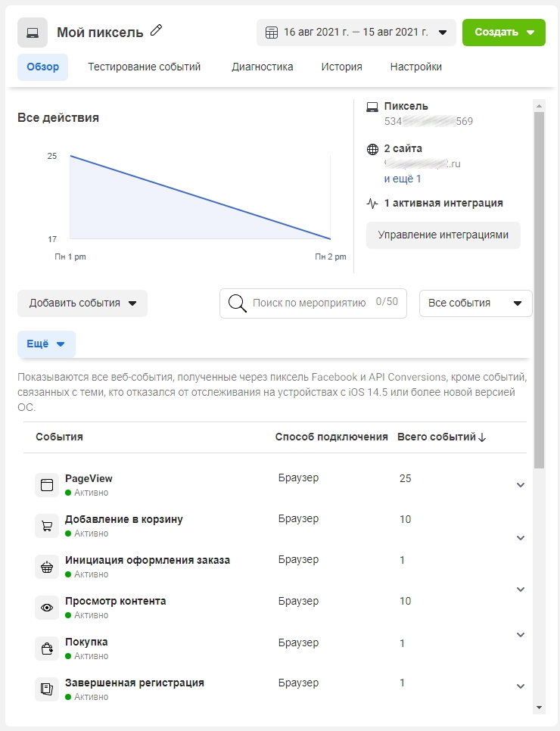
Task: Go to the Настройки tab
Action: pos(416,67)
